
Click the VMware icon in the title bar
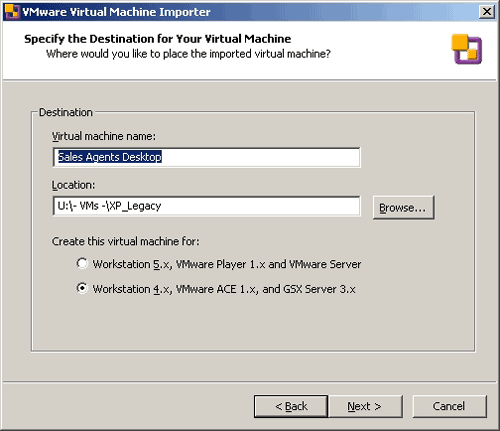pyautogui.click(x=12, y=12)
